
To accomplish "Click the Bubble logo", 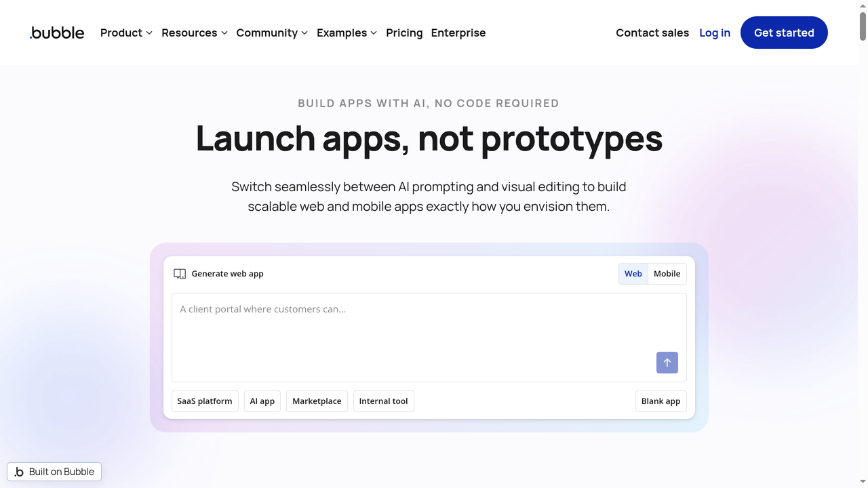I will (x=56, y=32).
